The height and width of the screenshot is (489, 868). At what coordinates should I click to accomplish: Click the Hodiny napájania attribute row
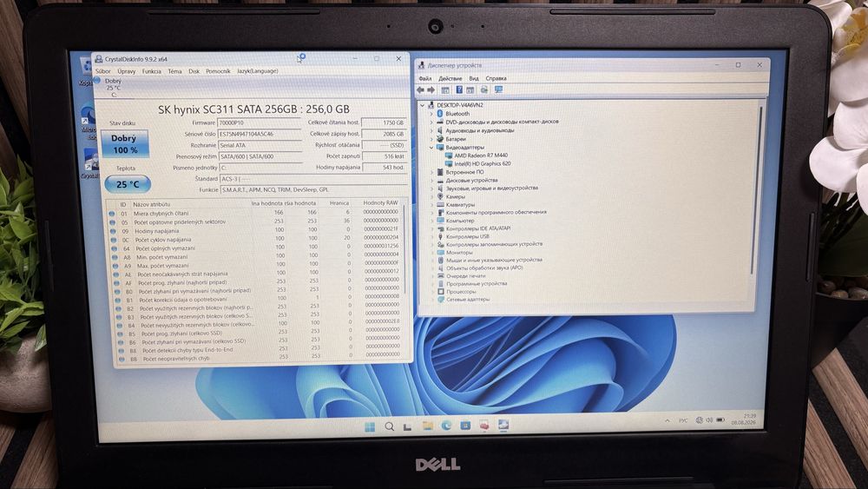[256, 230]
